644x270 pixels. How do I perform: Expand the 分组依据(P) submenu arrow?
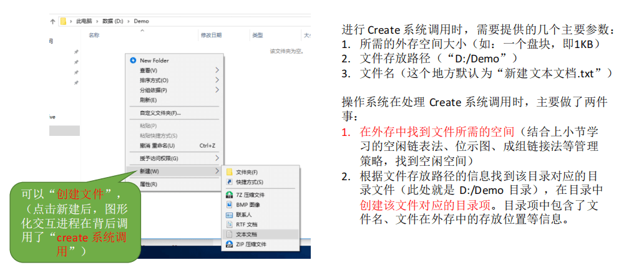(x=217, y=90)
